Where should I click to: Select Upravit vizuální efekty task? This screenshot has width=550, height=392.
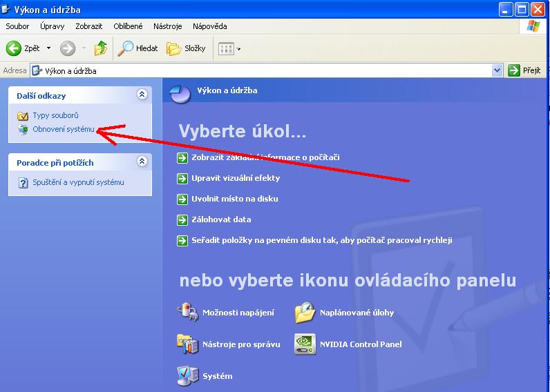(x=236, y=178)
